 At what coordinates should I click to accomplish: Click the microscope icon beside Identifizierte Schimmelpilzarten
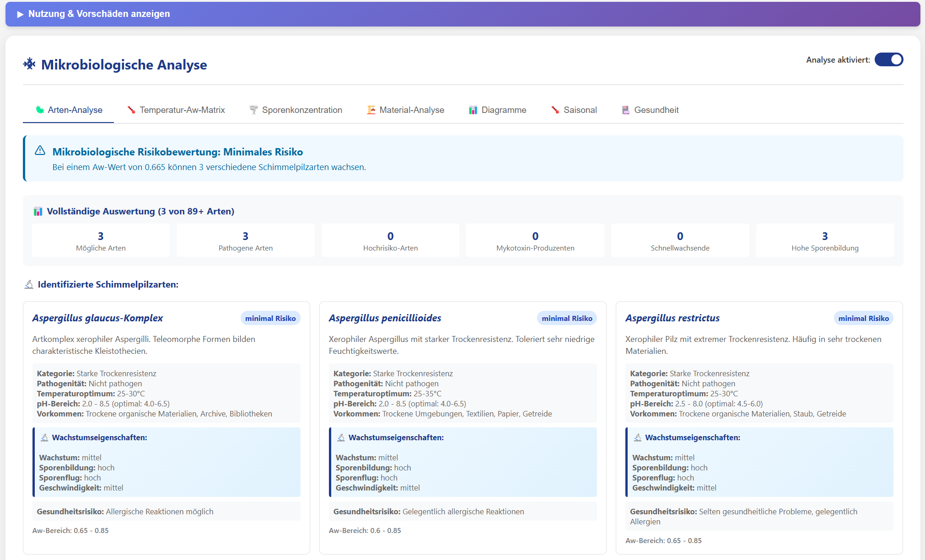click(29, 284)
